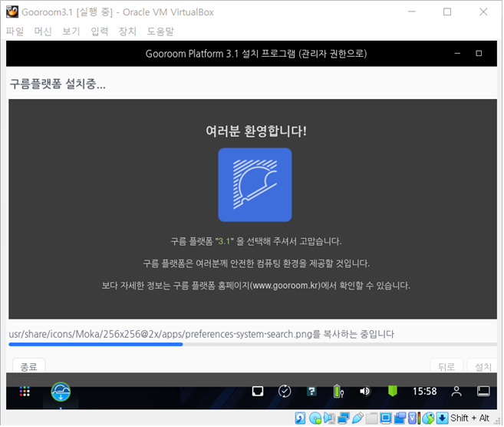This screenshot has width=504, height=427.
Task: Open the application grid launcher icon
Action: [25, 391]
